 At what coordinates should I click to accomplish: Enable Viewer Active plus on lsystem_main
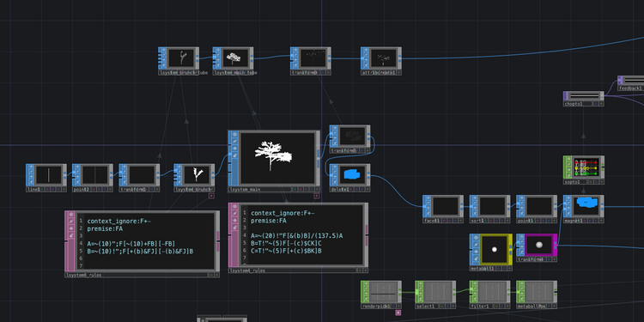[317, 190]
